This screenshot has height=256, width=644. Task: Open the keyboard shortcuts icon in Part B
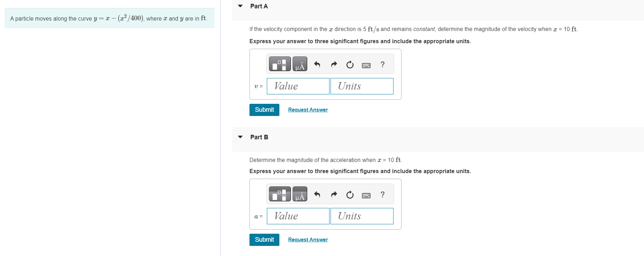366,195
